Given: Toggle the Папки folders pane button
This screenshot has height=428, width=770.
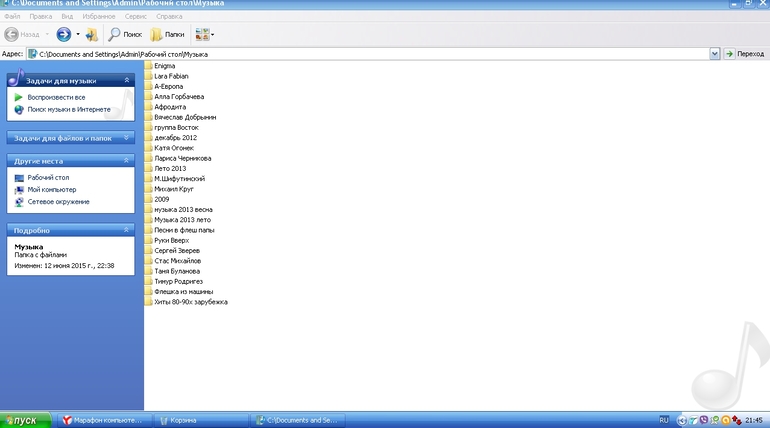Looking at the screenshot, I should tap(167, 34).
